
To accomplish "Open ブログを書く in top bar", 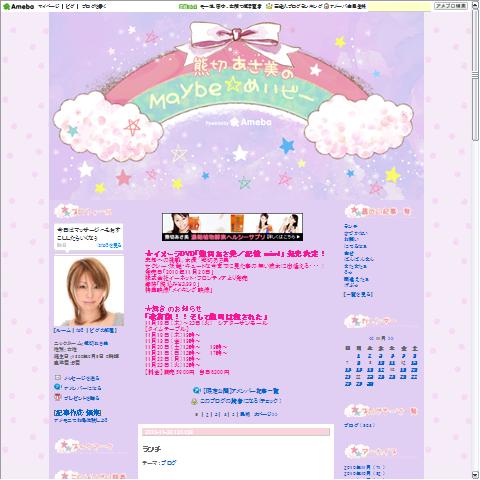I will coord(94,6).
